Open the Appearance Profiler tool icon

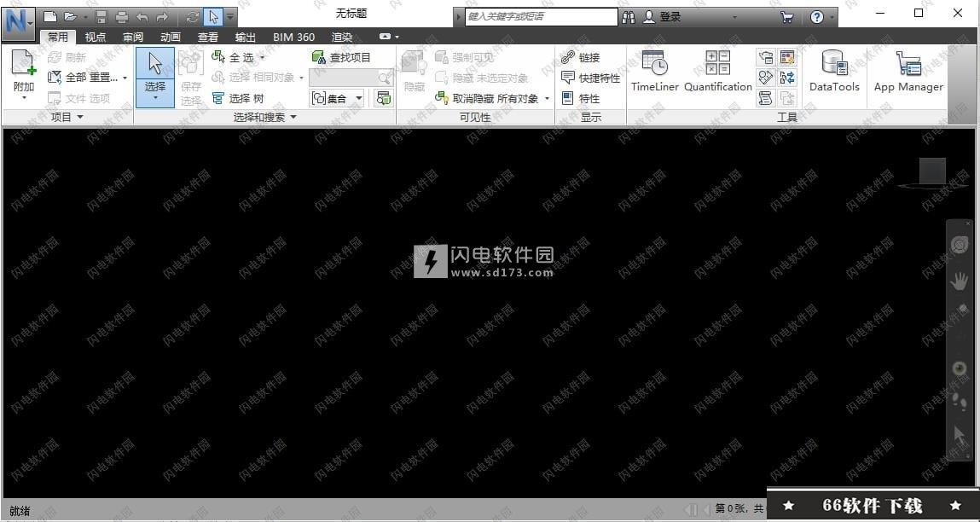coord(787,58)
